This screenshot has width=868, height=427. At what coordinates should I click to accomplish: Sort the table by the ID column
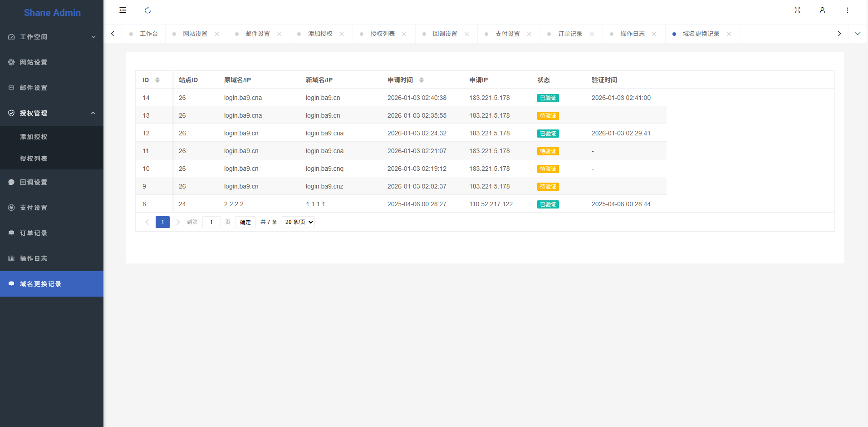tap(157, 80)
